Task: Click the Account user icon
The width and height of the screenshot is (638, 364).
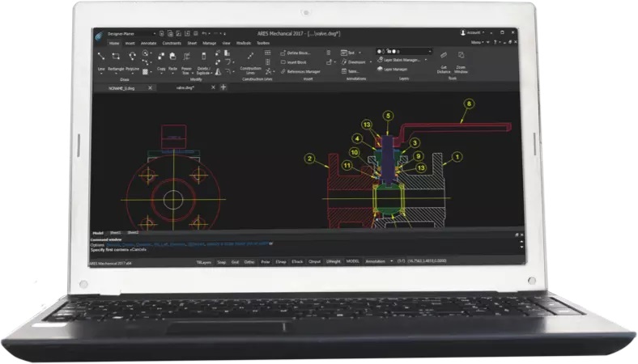Action: 462,32
